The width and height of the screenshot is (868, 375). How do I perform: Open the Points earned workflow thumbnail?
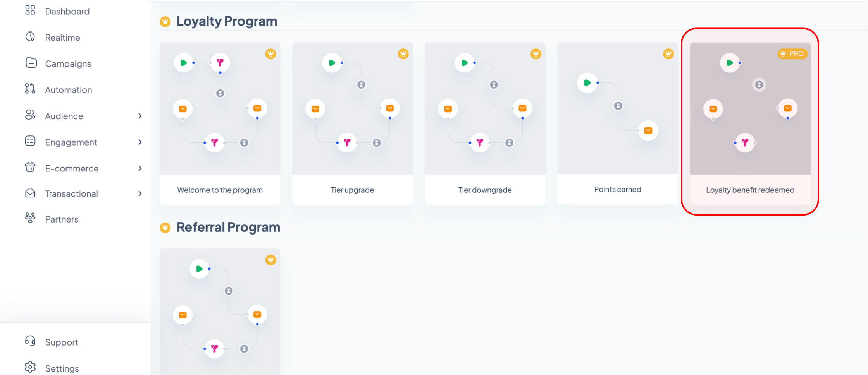tap(618, 108)
